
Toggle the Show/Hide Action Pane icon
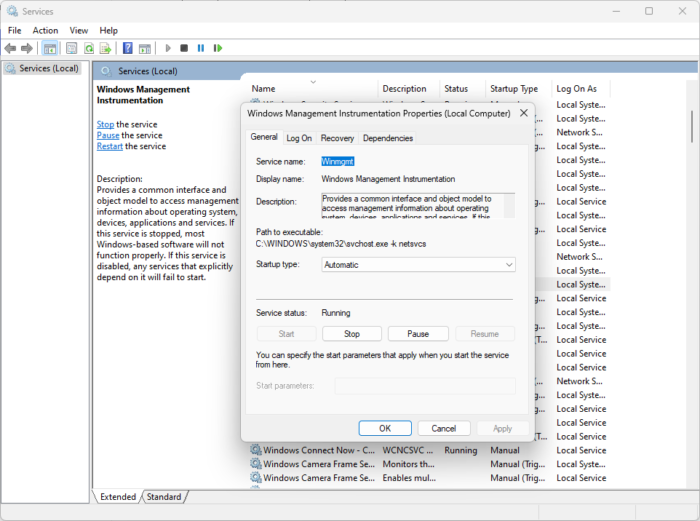pyautogui.click(x=145, y=48)
